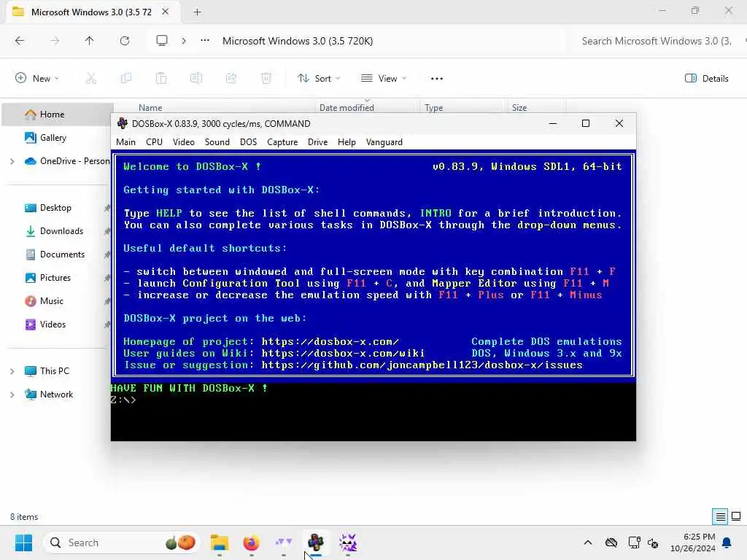This screenshot has width=747, height=560.
Task: Go up one folder level in Explorer
Action: pyautogui.click(x=89, y=41)
